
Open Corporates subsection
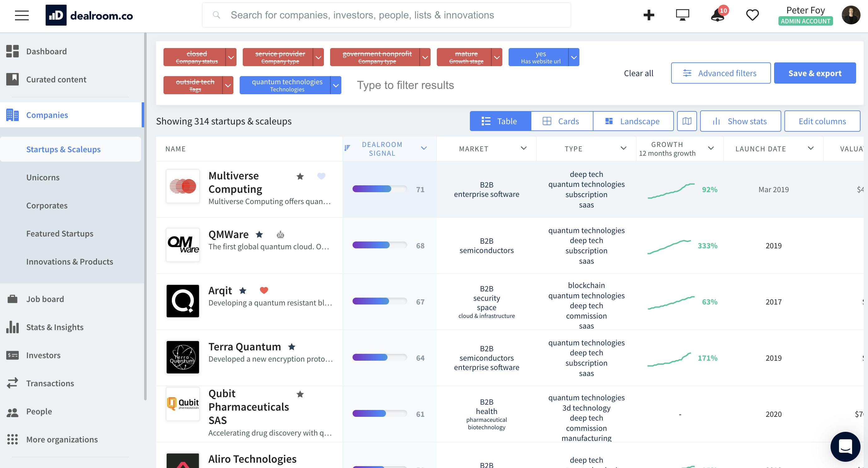click(47, 206)
